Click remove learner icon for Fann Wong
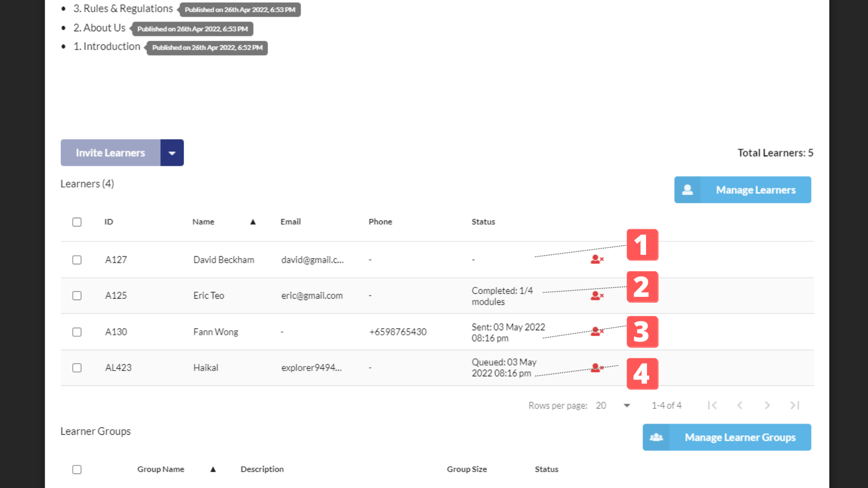The height and width of the screenshot is (488, 868). coord(597,332)
